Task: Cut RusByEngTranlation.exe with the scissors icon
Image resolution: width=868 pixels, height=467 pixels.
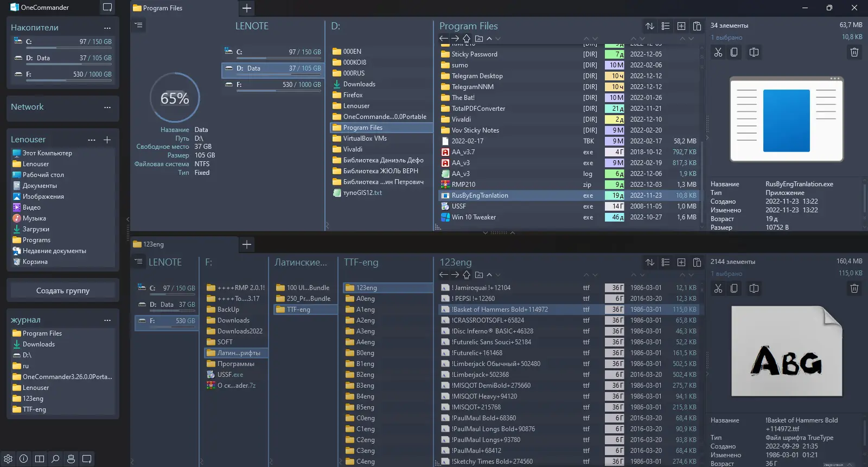Action: [x=718, y=52]
